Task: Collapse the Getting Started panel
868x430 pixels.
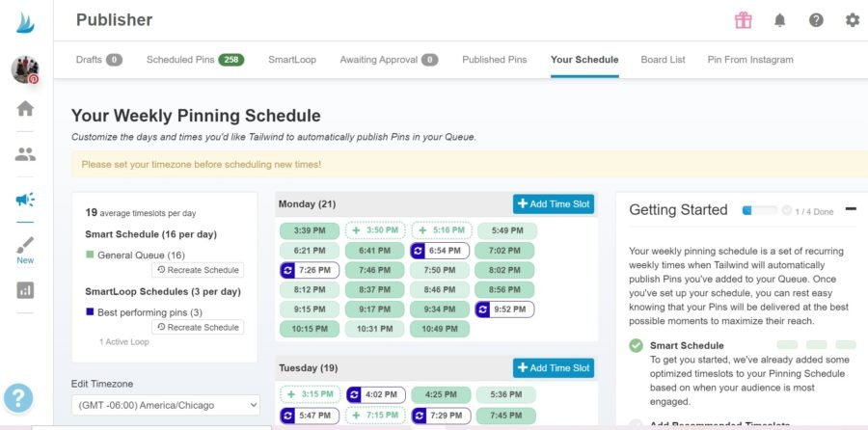Action: pos(850,209)
